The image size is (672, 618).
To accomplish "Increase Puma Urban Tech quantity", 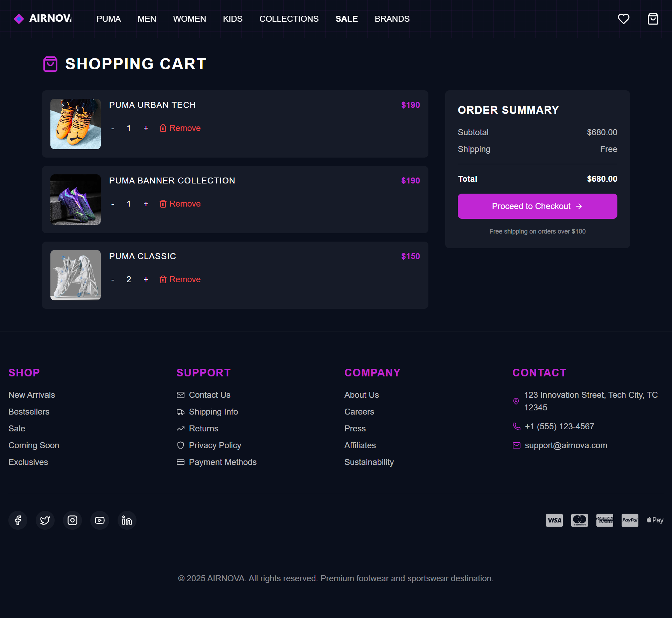I will click(146, 128).
